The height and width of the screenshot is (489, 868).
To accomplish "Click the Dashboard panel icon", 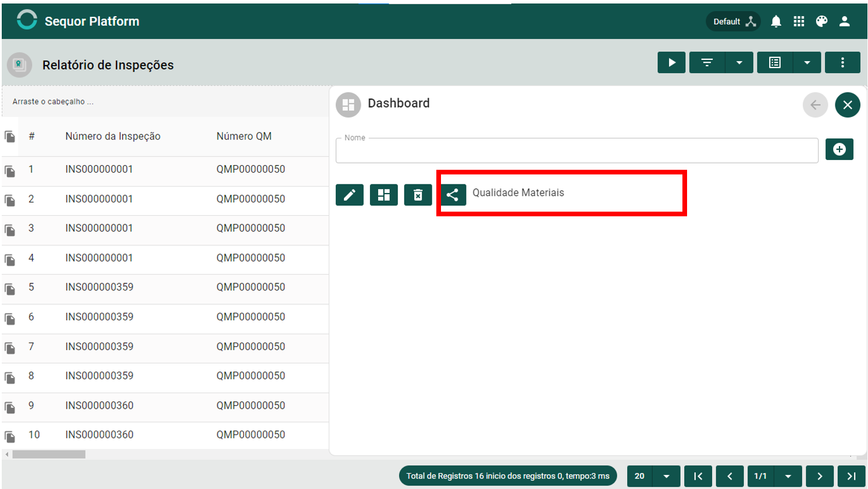I will pos(348,105).
